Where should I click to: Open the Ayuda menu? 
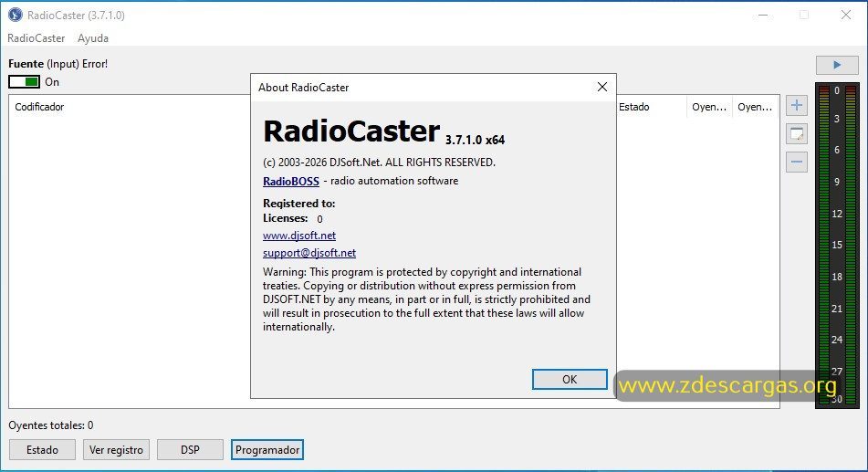[93, 38]
